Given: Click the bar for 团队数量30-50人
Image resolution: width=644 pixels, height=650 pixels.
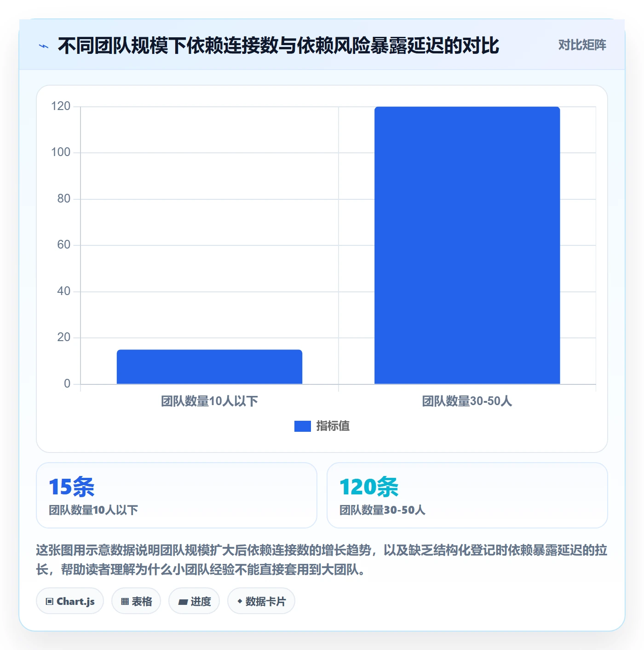Looking at the screenshot, I should click(x=467, y=245).
